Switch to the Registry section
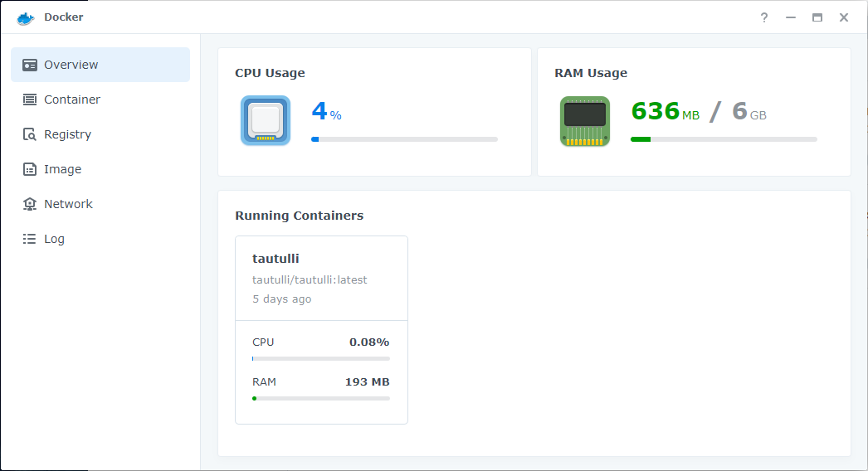 tap(100, 134)
